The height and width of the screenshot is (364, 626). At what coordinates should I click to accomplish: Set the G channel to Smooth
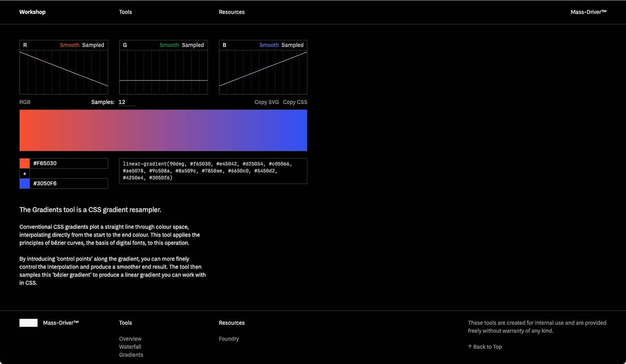point(169,45)
